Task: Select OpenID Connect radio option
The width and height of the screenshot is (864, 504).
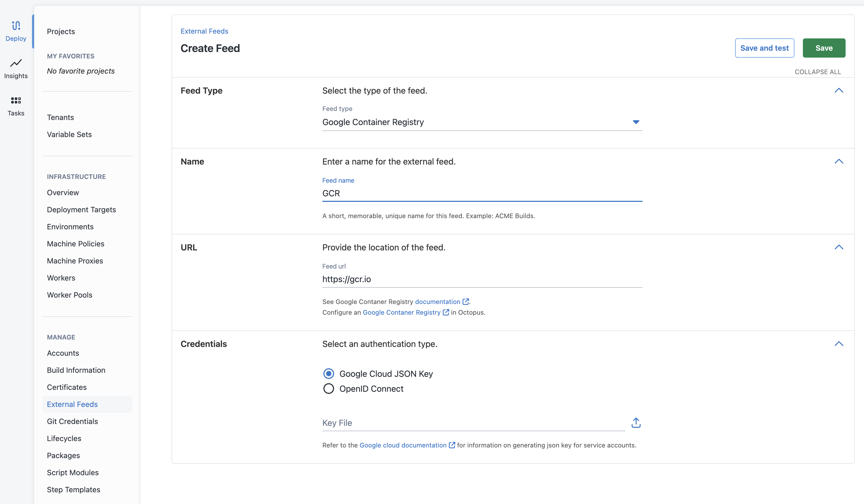Action: tap(328, 389)
